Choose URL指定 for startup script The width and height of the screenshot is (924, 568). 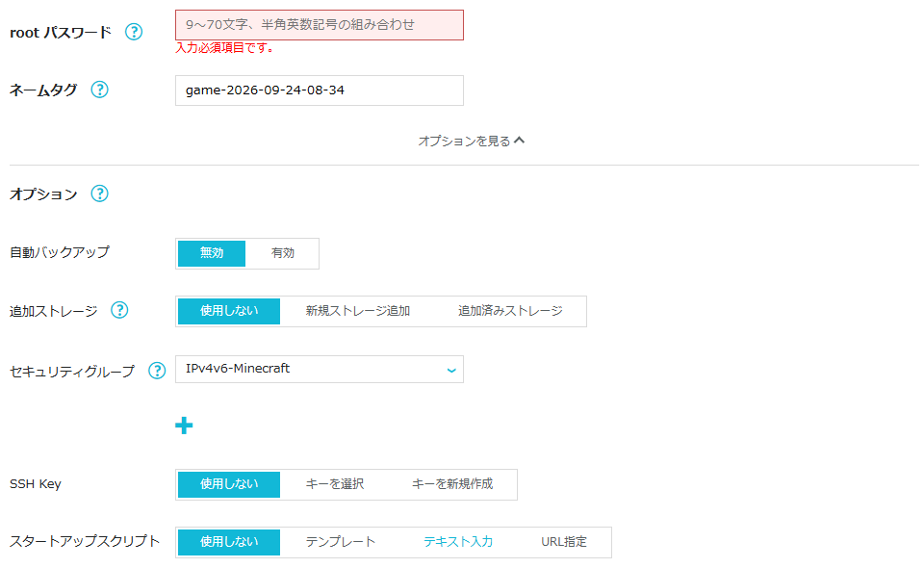[564, 542]
